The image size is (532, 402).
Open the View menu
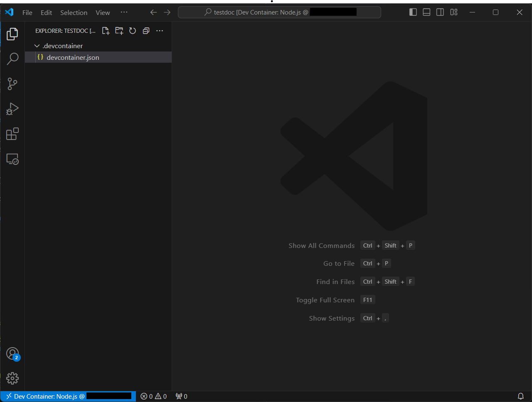click(x=103, y=12)
